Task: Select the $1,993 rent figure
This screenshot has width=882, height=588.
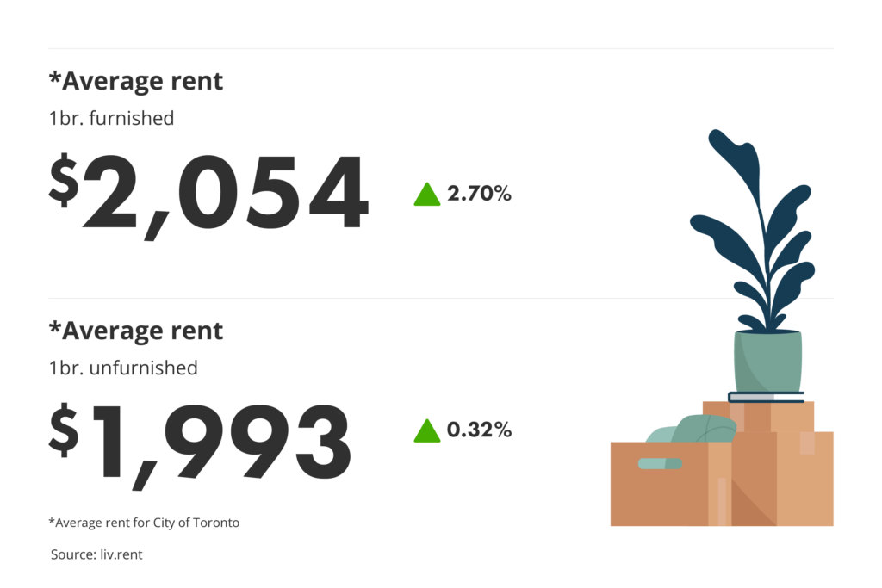Action: point(200,442)
